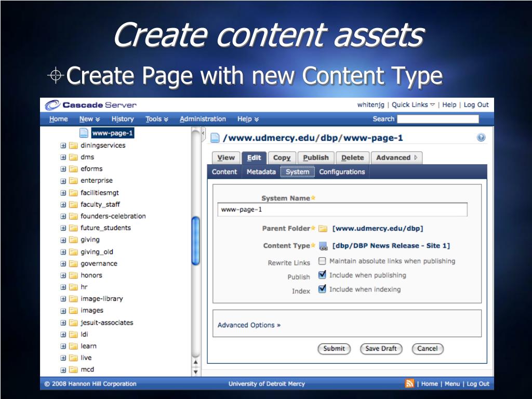
Task: Click the tree scrollbar down arrow
Action: click(x=196, y=372)
